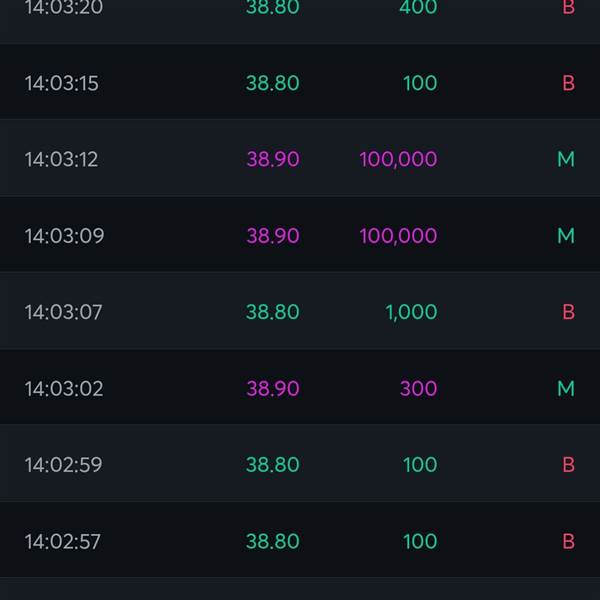This screenshot has width=600, height=600.
Task: Click the 14:03:12 timestamp
Action: 62,159
